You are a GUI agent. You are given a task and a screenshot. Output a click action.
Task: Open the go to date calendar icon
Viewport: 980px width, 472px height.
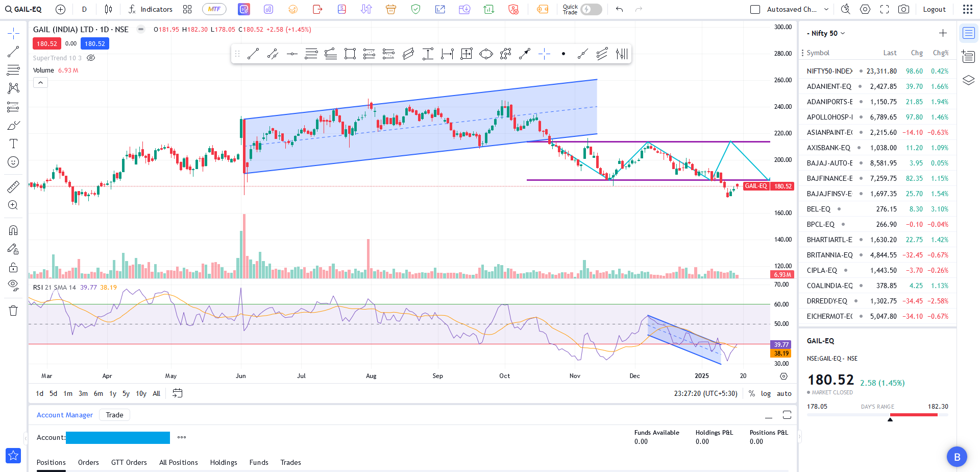[178, 393]
